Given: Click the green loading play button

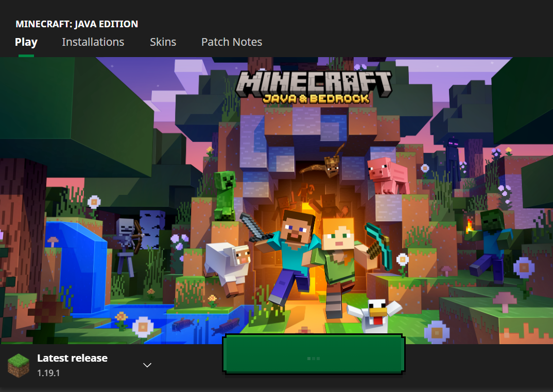Looking at the screenshot, I should (x=314, y=354).
